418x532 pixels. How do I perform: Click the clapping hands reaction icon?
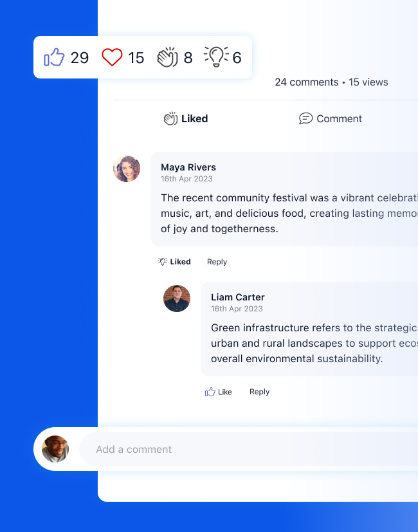point(167,57)
